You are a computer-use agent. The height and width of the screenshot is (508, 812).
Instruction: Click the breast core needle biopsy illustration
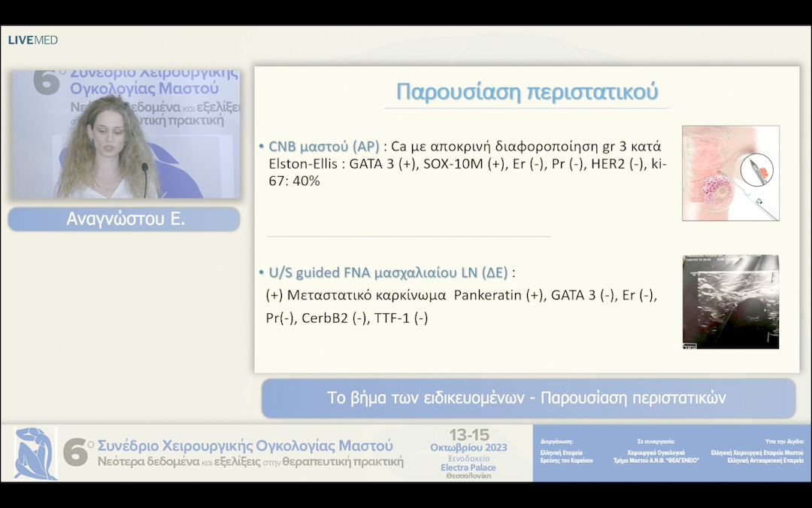coord(730,173)
